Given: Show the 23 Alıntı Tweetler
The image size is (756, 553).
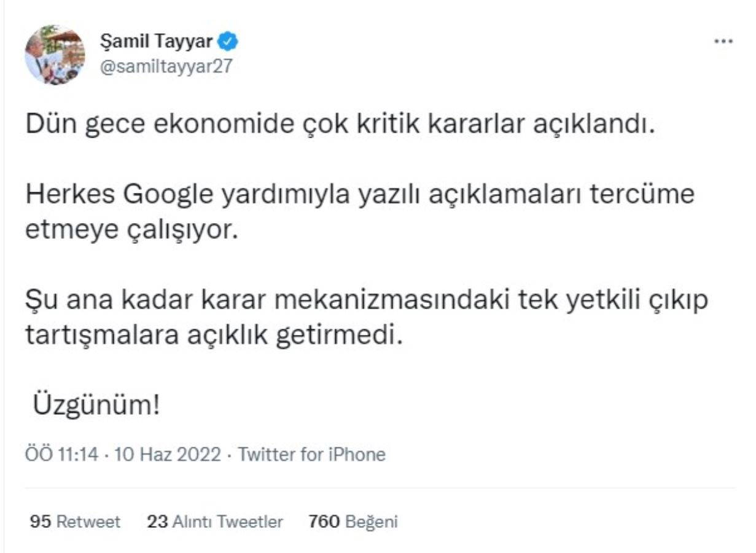Looking at the screenshot, I should pyautogui.click(x=214, y=522).
